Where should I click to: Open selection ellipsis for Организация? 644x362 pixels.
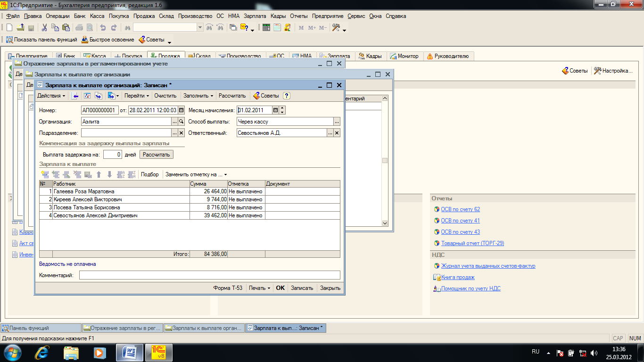pyautogui.click(x=174, y=122)
